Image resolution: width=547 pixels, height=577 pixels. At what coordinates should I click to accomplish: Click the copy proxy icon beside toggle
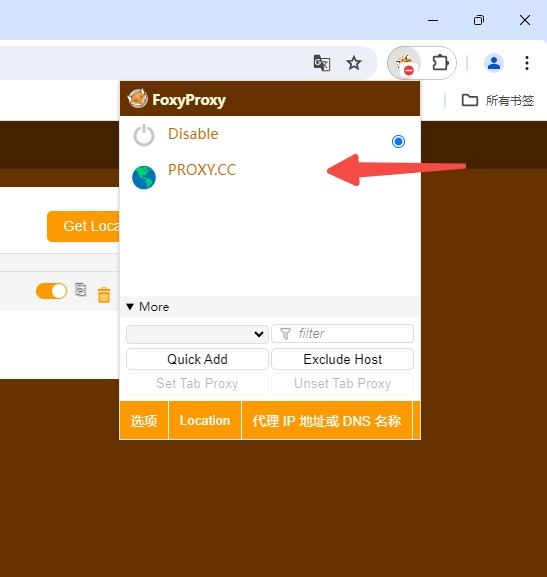pyautogui.click(x=81, y=290)
